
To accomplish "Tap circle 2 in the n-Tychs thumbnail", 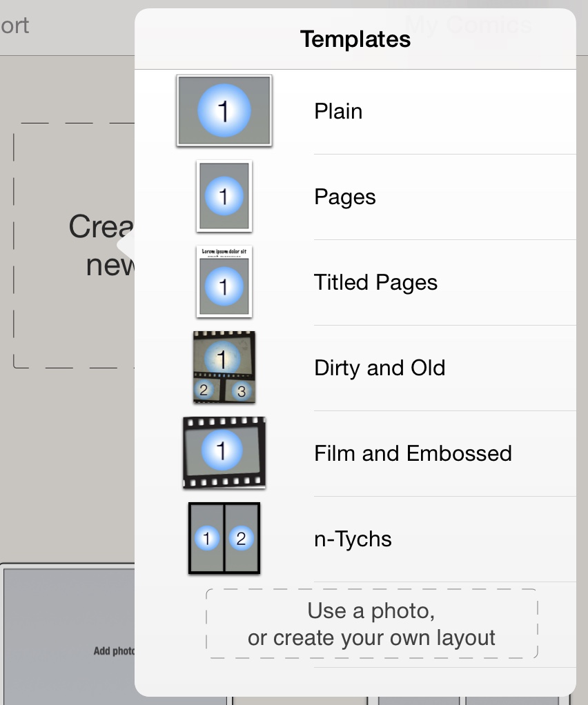I will (x=241, y=539).
